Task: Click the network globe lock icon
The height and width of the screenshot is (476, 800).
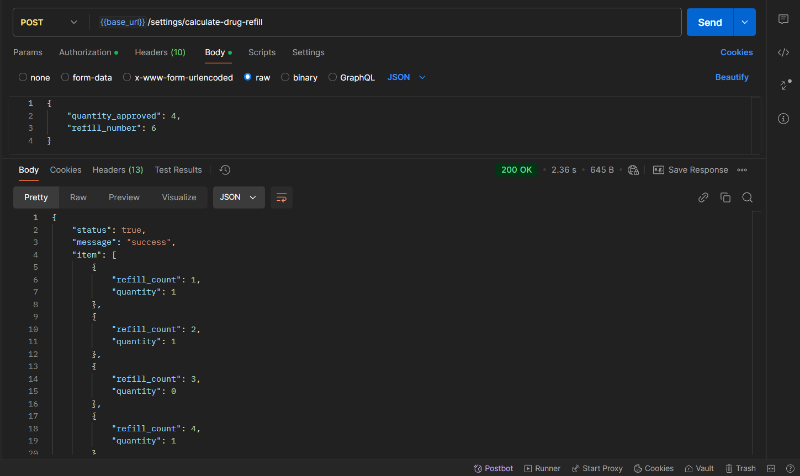Action: [633, 170]
